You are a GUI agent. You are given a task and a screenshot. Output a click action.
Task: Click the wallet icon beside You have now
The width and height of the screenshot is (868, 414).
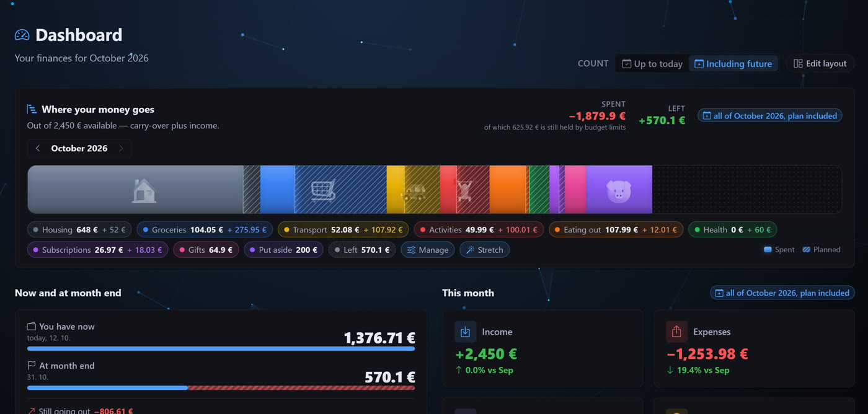pos(31,326)
